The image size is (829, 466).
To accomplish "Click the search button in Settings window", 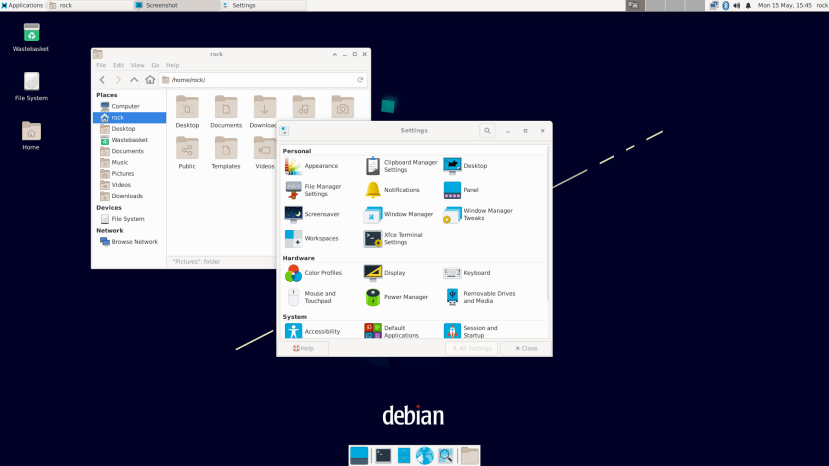I will tap(487, 131).
